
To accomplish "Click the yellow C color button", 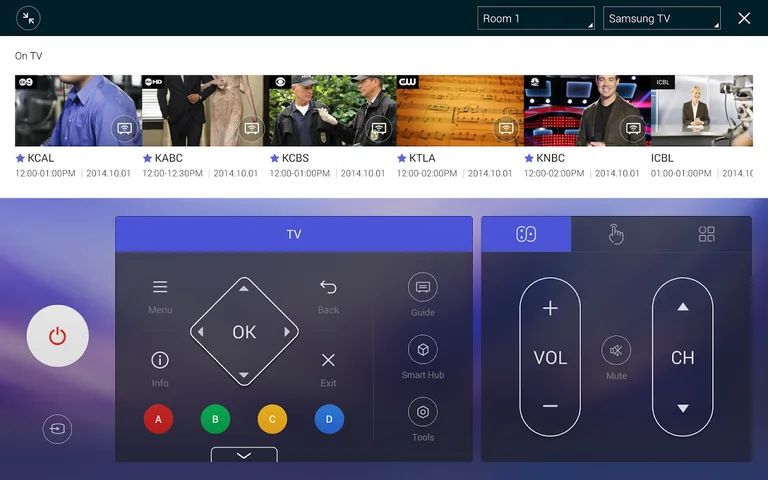I will pos(272,419).
